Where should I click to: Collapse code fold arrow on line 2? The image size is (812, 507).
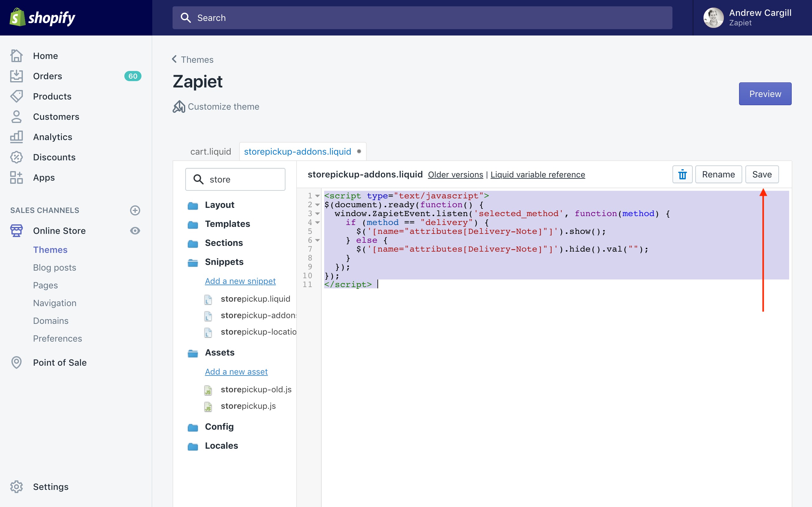318,205
